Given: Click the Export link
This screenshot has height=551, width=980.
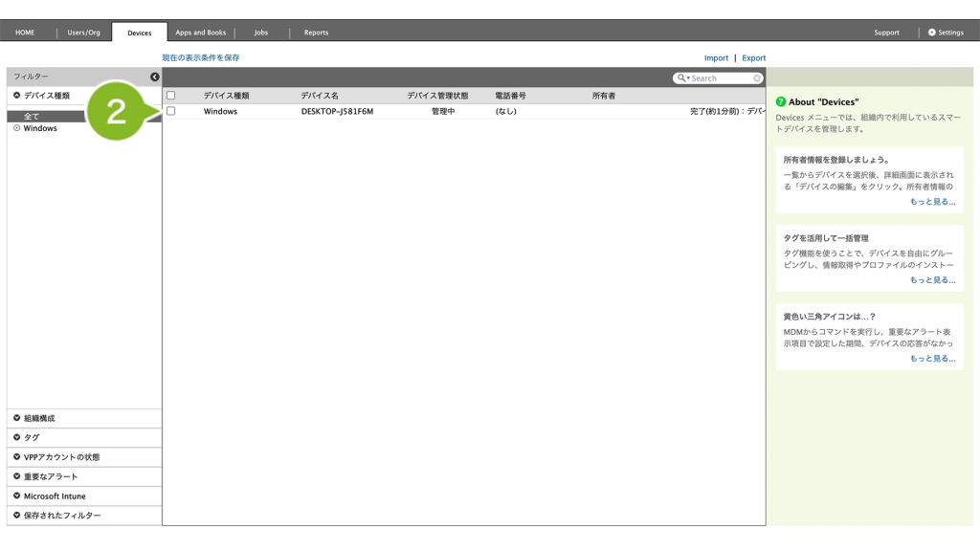Looking at the screenshot, I should pos(754,58).
